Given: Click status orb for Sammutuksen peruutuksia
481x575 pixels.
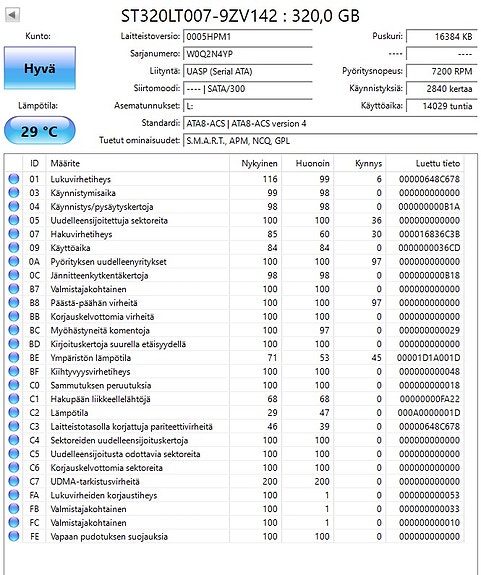Looking at the screenshot, I should pyautogui.click(x=14, y=385).
